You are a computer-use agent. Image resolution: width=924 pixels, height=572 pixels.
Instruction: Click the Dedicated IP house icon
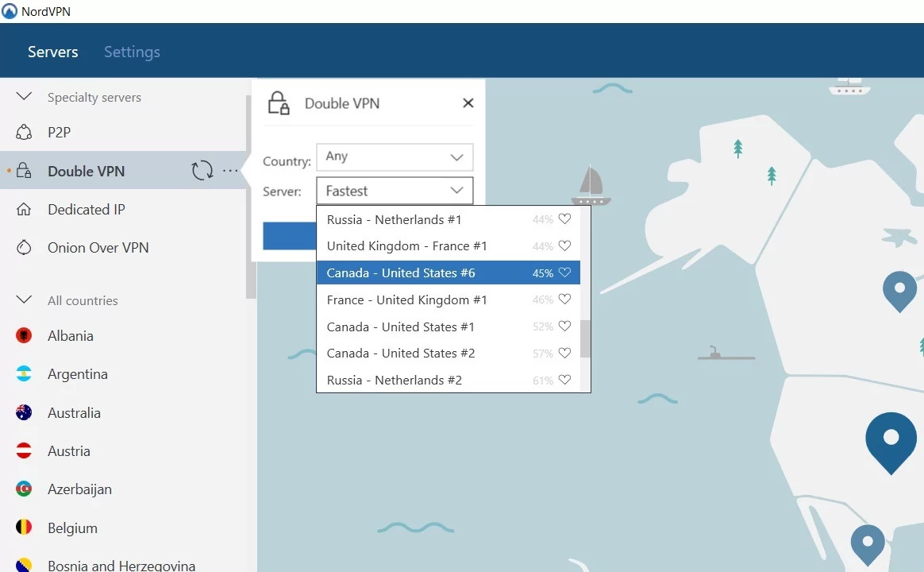pyautogui.click(x=24, y=210)
